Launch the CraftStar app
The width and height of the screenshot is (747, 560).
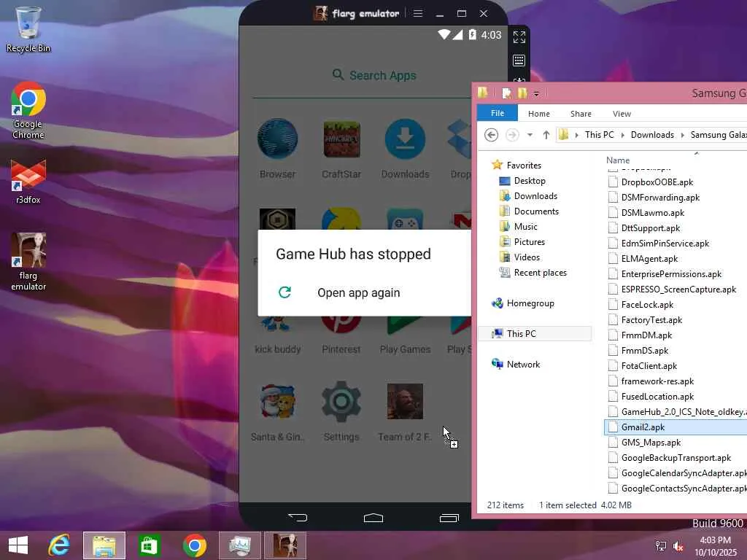click(x=341, y=149)
